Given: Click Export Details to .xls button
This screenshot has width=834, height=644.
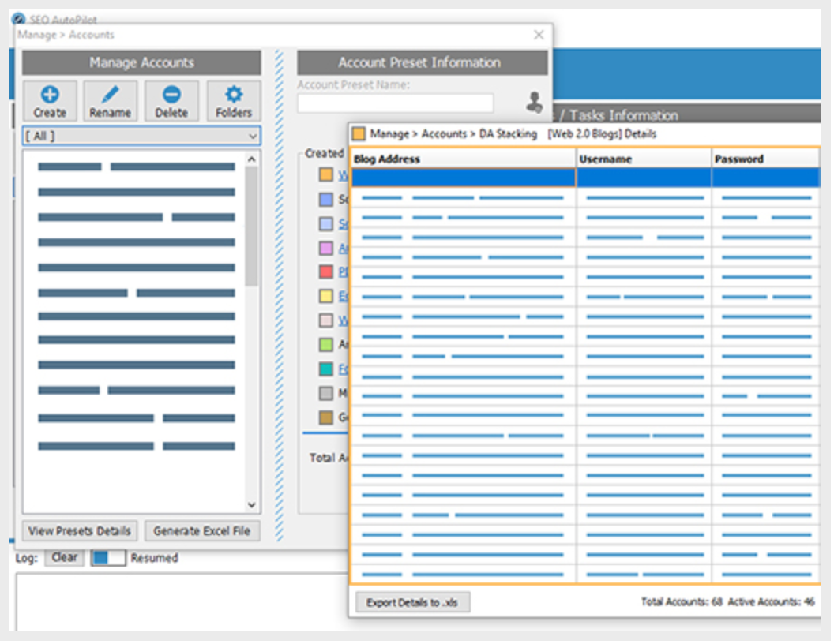Looking at the screenshot, I should 412,603.
